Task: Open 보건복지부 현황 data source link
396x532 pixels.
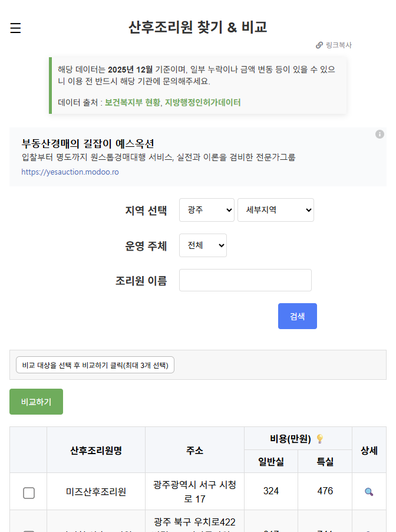Action: pyautogui.click(x=133, y=103)
